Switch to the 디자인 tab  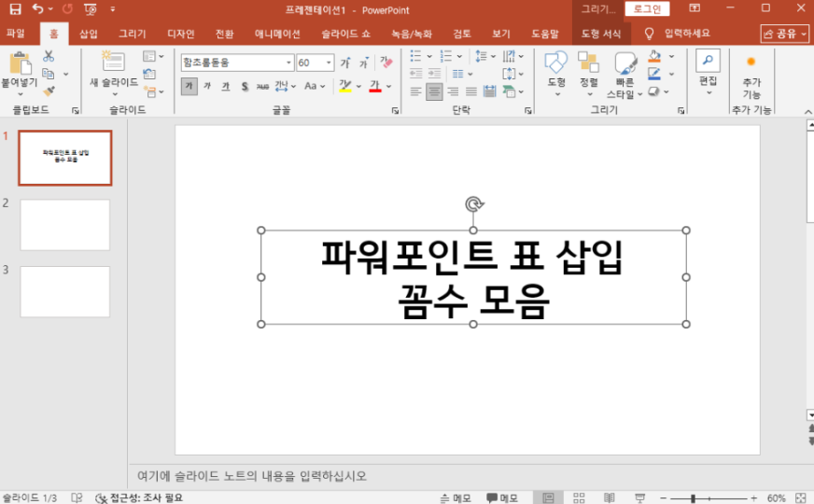point(181,34)
